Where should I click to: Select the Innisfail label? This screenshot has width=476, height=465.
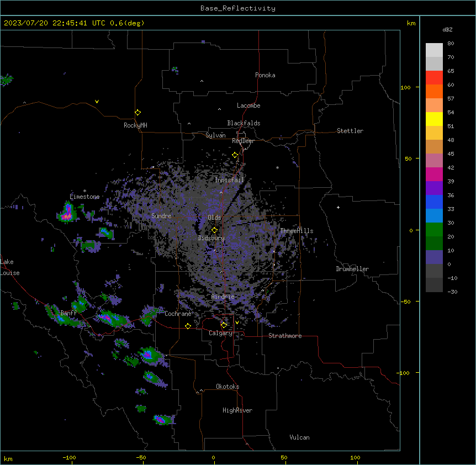[x=229, y=180]
